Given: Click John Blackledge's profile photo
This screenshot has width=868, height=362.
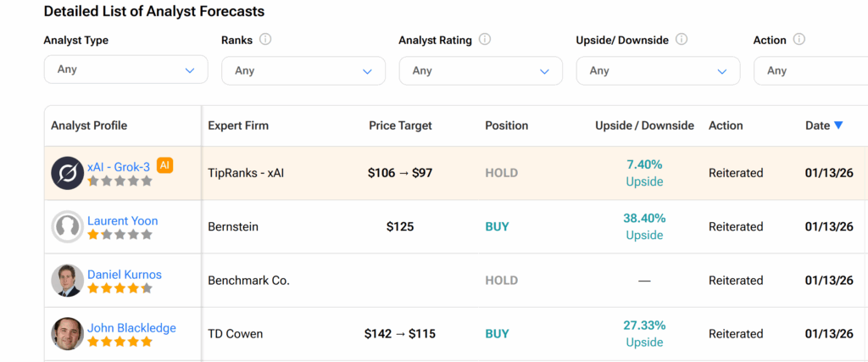Looking at the screenshot, I should tap(67, 334).
